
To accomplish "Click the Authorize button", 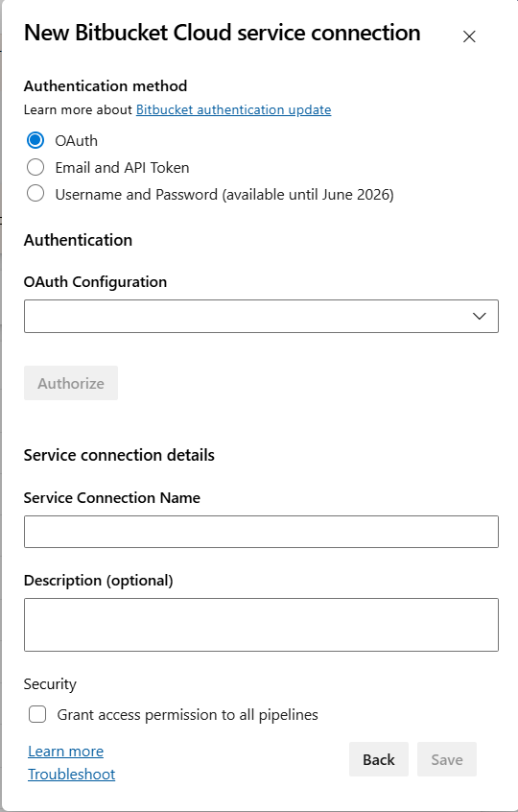I will 71,383.
